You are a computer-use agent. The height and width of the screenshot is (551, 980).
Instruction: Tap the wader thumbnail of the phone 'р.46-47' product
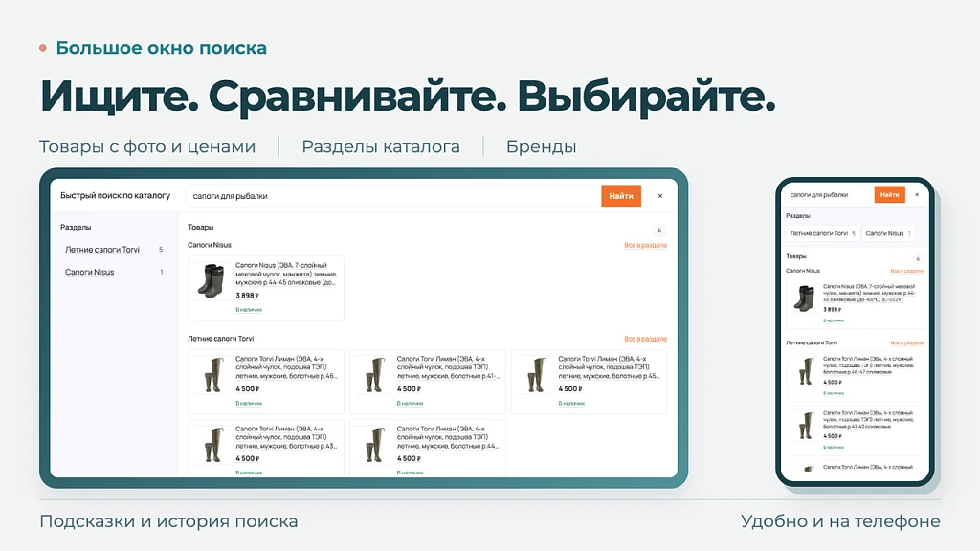click(x=807, y=370)
